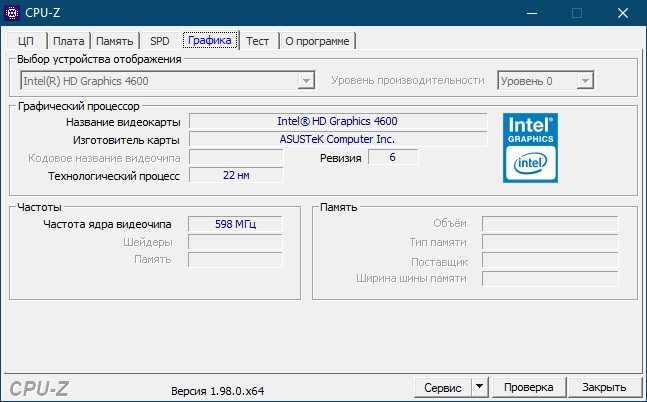Click the Частота ядра видеочипа label
The height and width of the screenshot is (402, 647).
(107, 224)
